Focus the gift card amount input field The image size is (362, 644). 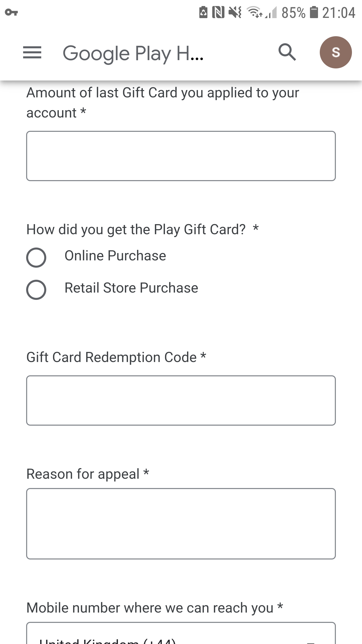click(x=181, y=156)
